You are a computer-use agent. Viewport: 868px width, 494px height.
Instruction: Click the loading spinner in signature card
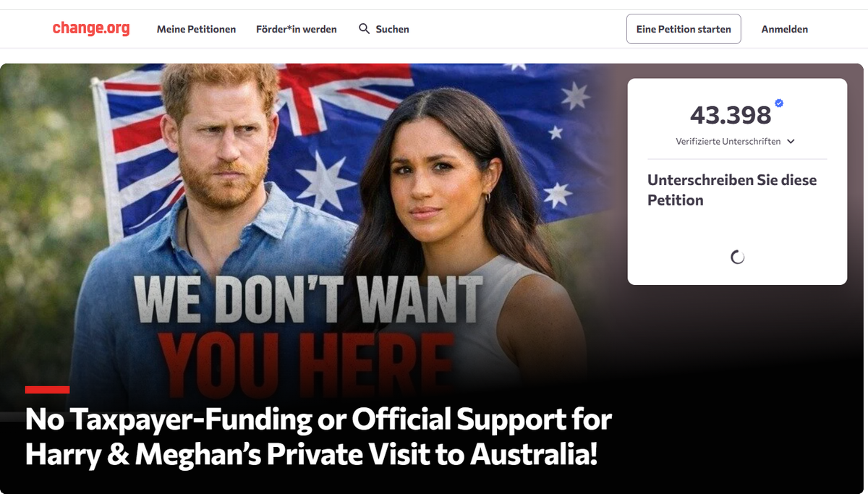tap(737, 257)
